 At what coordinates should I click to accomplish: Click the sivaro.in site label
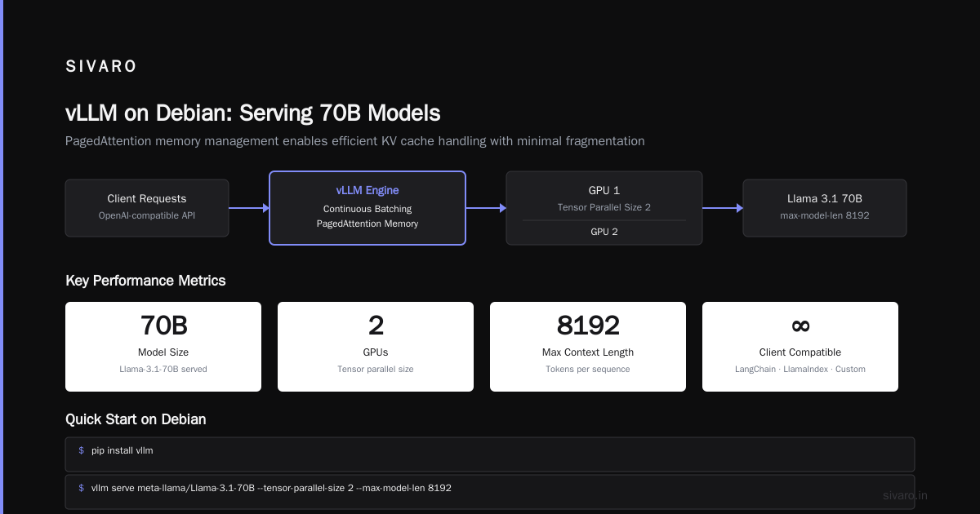pyautogui.click(x=905, y=495)
